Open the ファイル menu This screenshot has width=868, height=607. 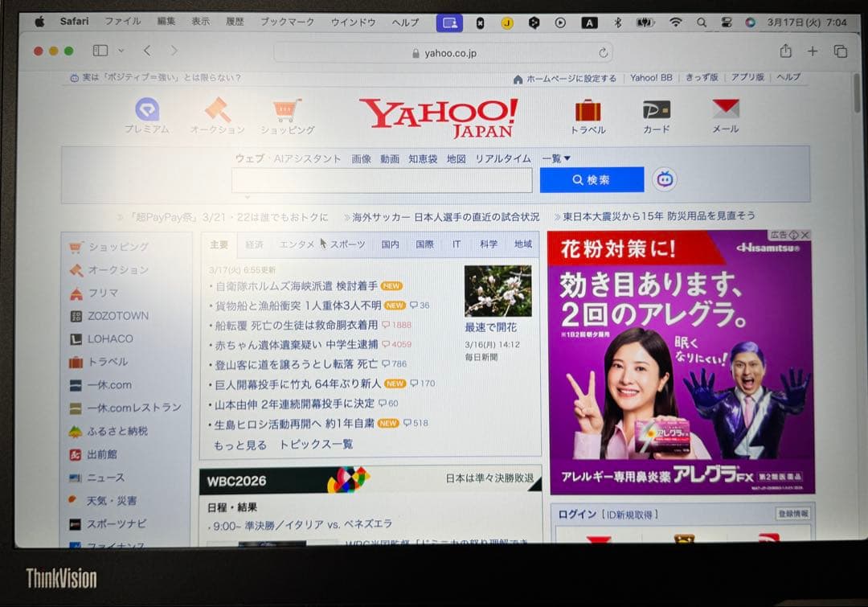[123, 21]
